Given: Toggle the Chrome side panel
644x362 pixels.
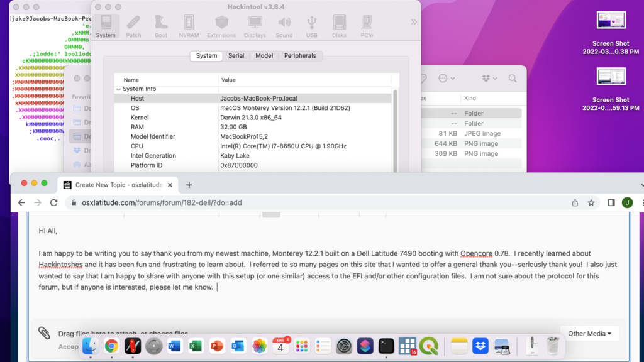Looking at the screenshot, I should click(x=611, y=203).
